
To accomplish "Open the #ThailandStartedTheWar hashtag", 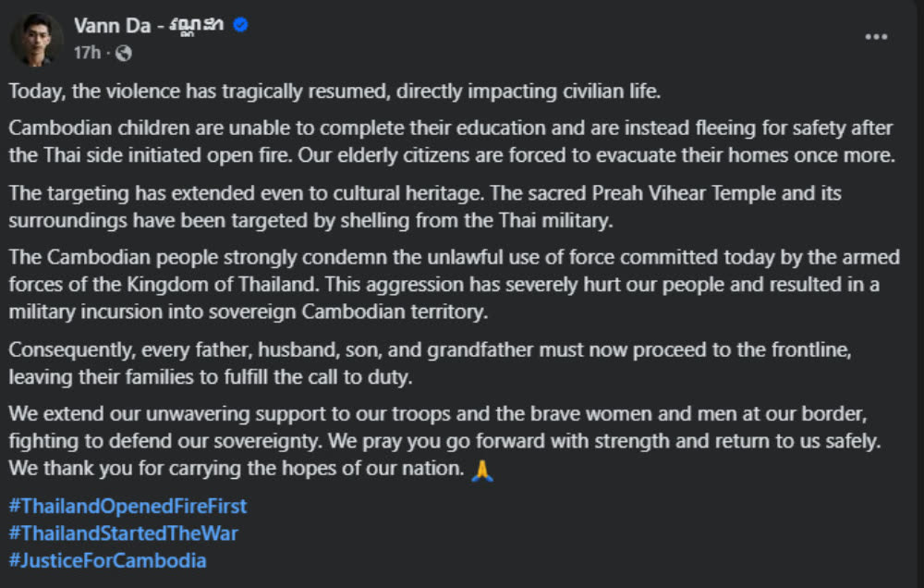I will coord(123,533).
